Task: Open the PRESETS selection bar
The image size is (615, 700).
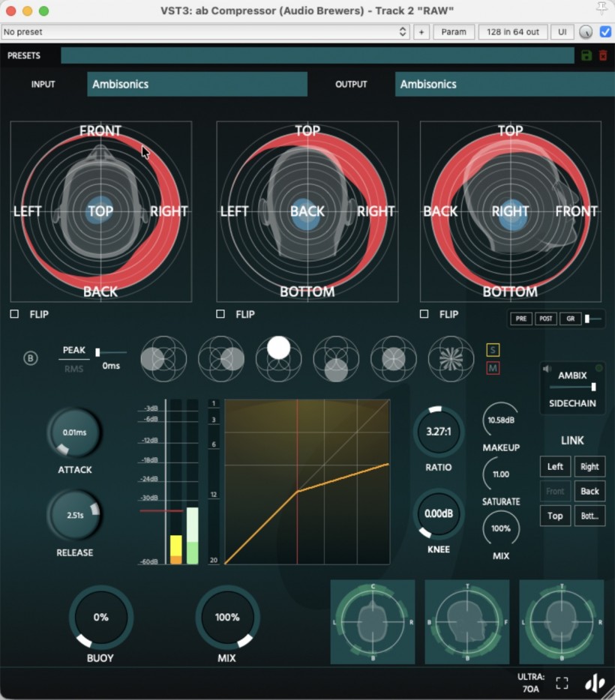Action: pos(317,55)
